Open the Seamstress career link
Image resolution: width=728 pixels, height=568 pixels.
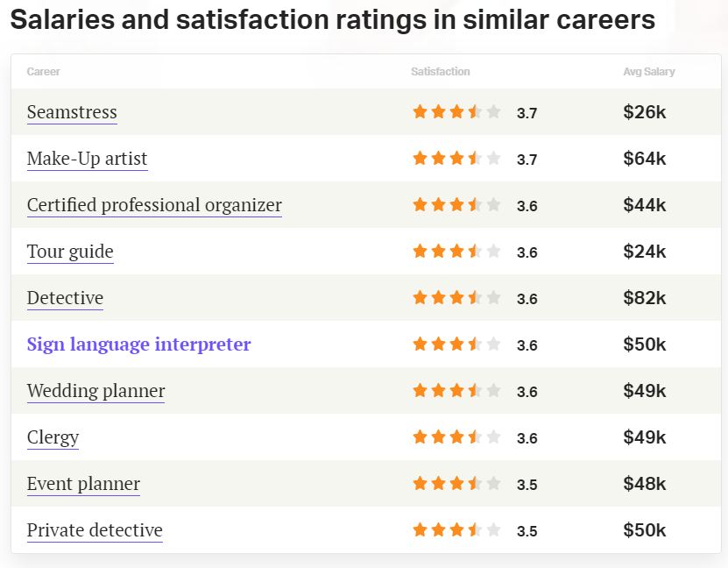72,112
